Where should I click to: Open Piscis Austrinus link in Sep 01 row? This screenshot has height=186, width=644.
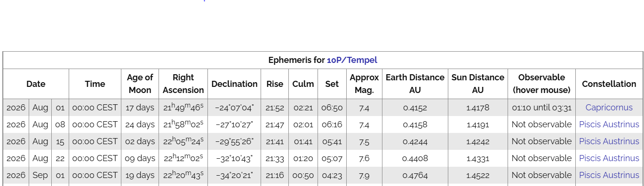(609, 175)
